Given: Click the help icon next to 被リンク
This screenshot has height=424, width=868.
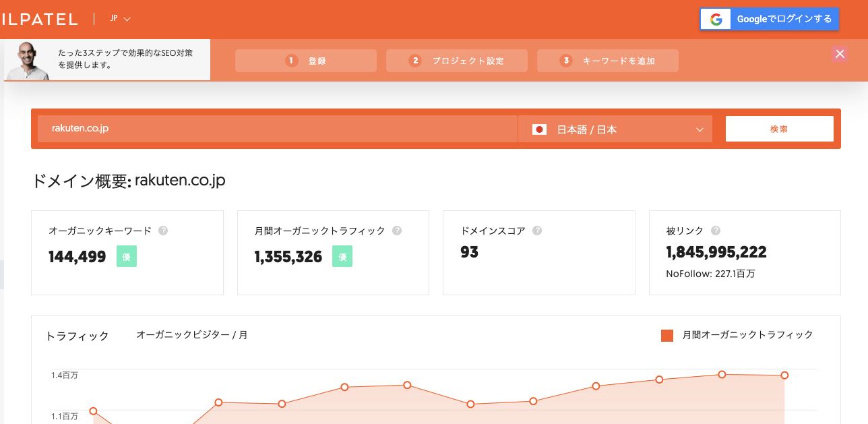Looking at the screenshot, I should (x=716, y=231).
